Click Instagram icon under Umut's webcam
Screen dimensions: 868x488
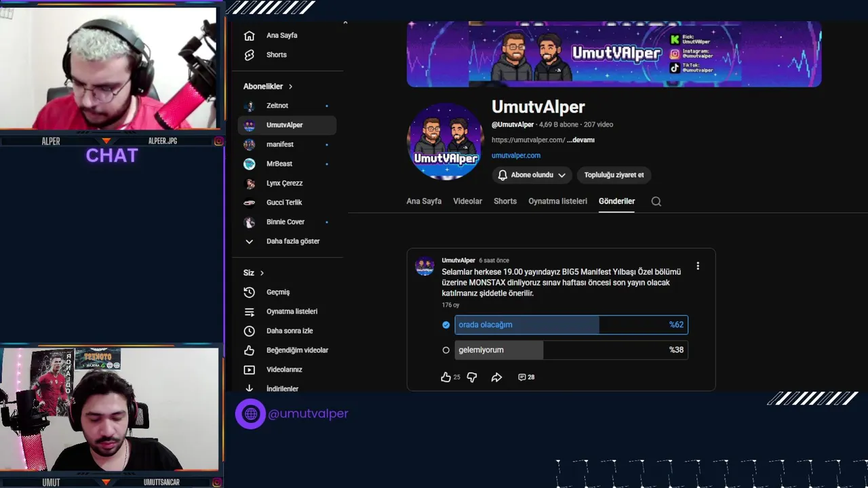(x=218, y=483)
